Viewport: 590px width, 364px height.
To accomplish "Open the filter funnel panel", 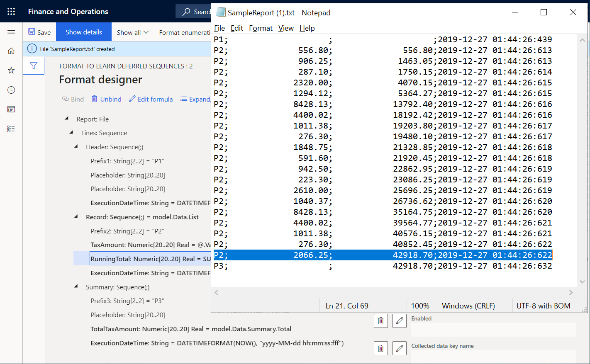I will [x=33, y=66].
